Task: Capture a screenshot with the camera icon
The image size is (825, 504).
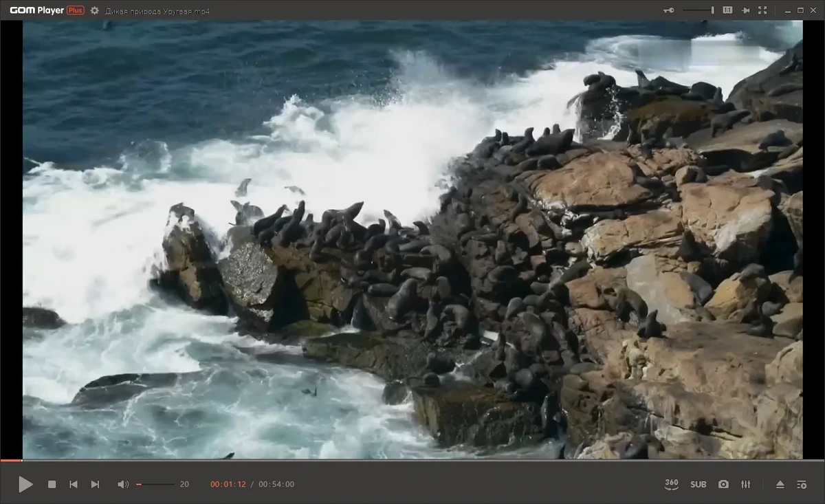Action: pyautogui.click(x=723, y=484)
